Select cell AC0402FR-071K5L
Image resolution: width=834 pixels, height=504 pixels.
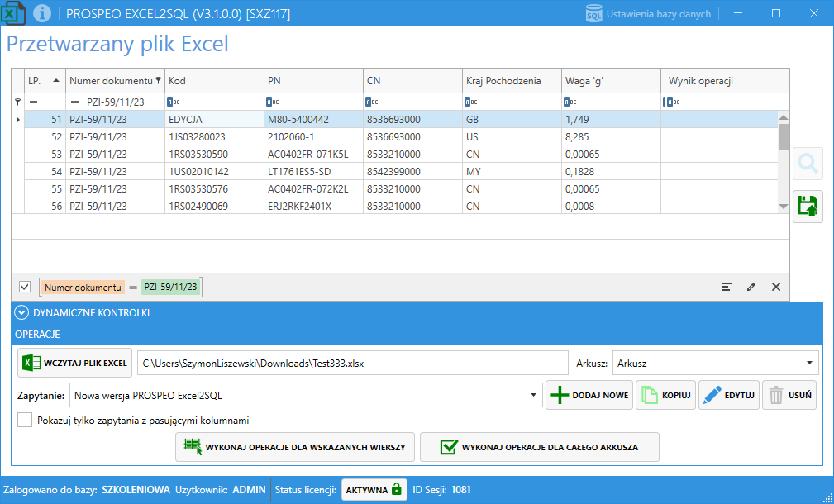point(314,155)
